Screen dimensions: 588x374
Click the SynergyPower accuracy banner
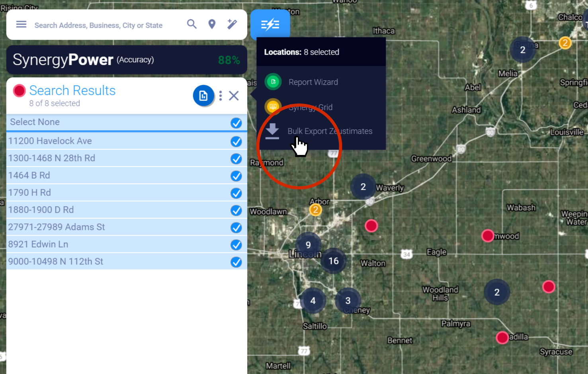(127, 60)
